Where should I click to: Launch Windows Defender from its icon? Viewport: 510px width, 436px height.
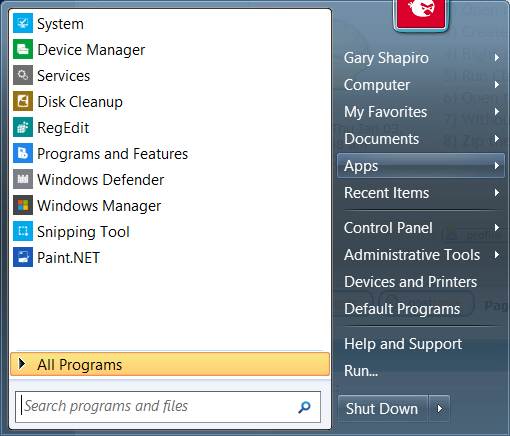23,179
